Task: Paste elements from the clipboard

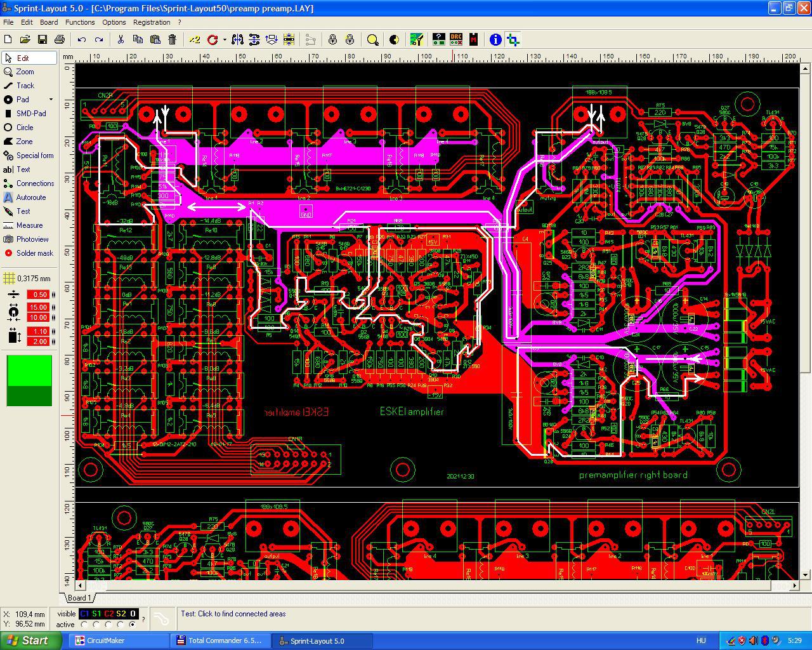Action: [x=155, y=39]
